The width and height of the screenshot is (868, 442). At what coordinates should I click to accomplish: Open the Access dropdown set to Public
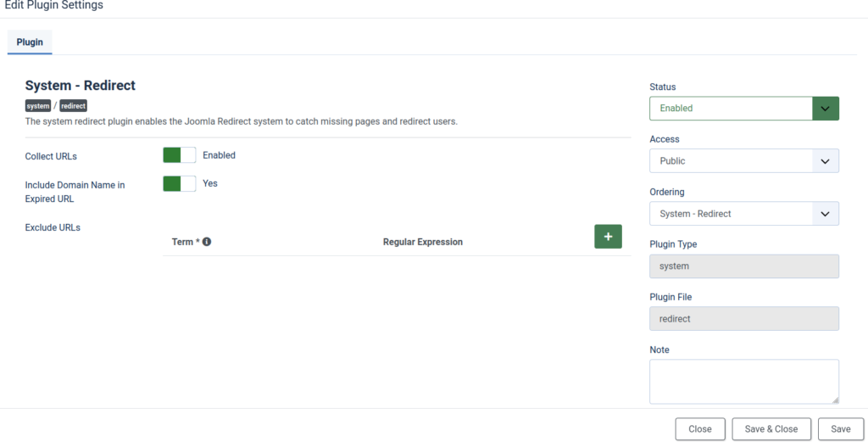point(731,161)
